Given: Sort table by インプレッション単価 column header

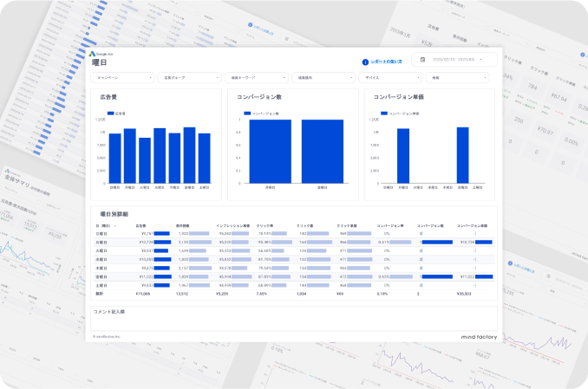Looking at the screenshot, I should [x=233, y=226].
